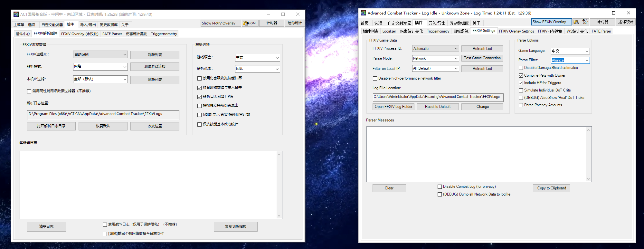Click 打开解析日志目录 button
The image size is (644, 249).
(x=51, y=126)
